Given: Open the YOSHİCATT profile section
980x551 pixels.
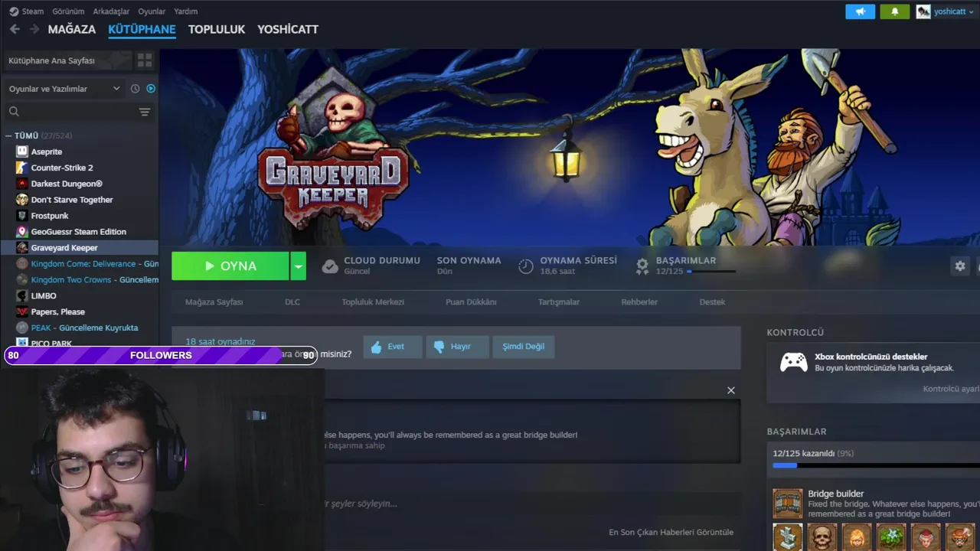Looking at the screenshot, I should click(288, 29).
